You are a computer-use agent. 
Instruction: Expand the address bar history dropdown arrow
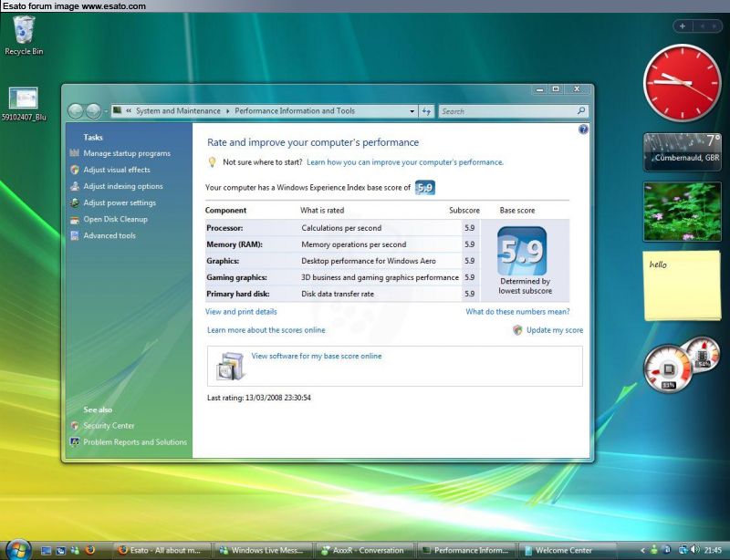(x=412, y=111)
